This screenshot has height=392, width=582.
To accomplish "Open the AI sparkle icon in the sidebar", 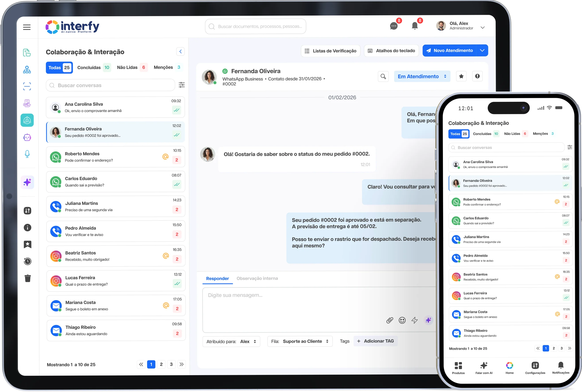I will [x=27, y=182].
